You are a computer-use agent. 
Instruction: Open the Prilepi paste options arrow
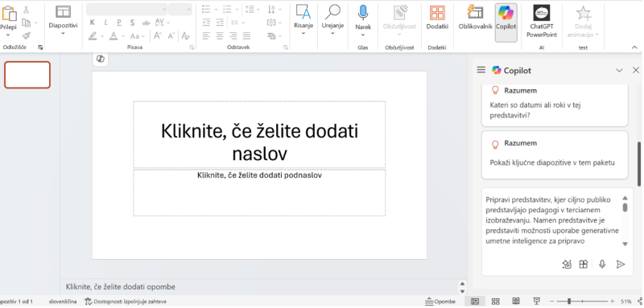coord(8,35)
